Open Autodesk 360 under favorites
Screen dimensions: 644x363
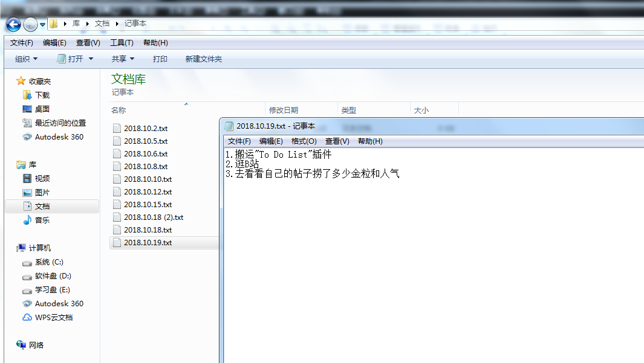(59, 137)
